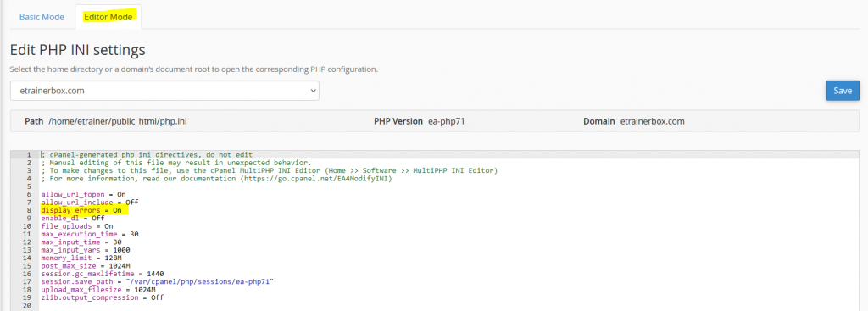Click the max_execution_time = 30 line
The width and height of the screenshot is (868, 311).
coord(90,234)
